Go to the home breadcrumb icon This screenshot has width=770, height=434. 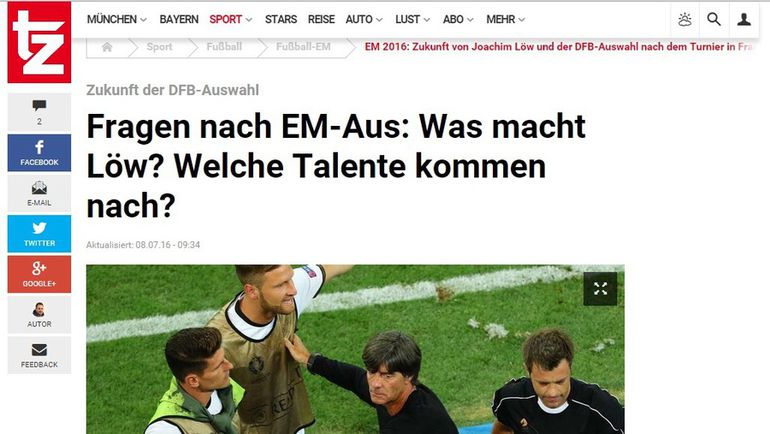pyautogui.click(x=107, y=47)
